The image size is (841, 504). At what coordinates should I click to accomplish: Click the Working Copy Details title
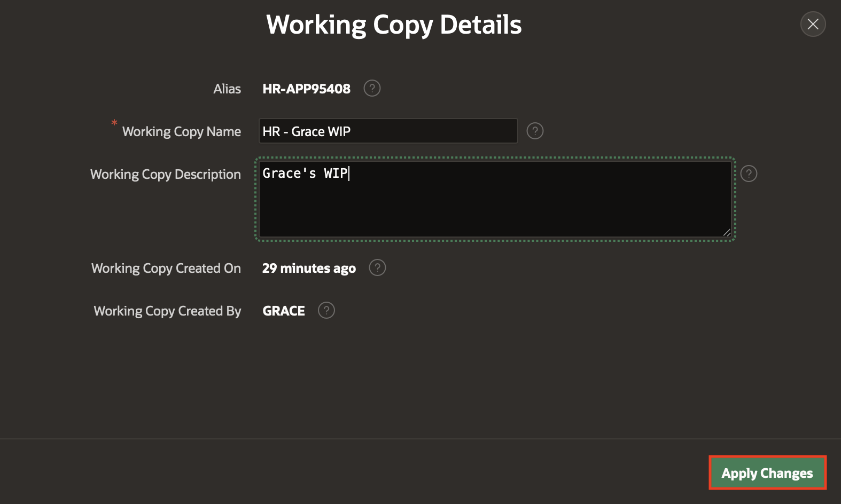pyautogui.click(x=394, y=25)
